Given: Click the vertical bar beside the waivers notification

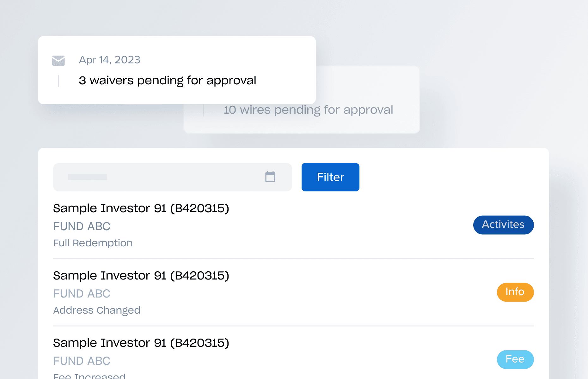Looking at the screenshot, I should click(58, 81).
